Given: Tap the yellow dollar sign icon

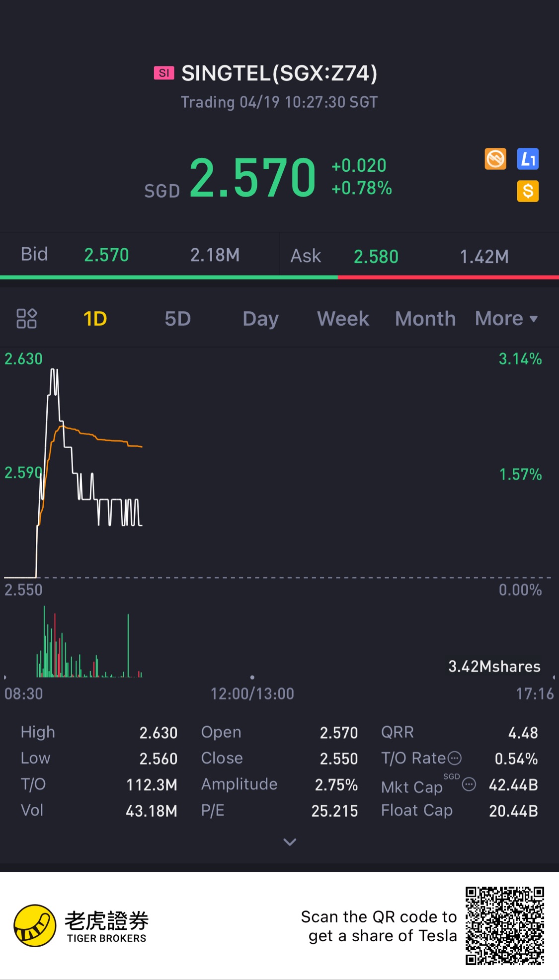Looking at the screenshot, I should 528,191.
